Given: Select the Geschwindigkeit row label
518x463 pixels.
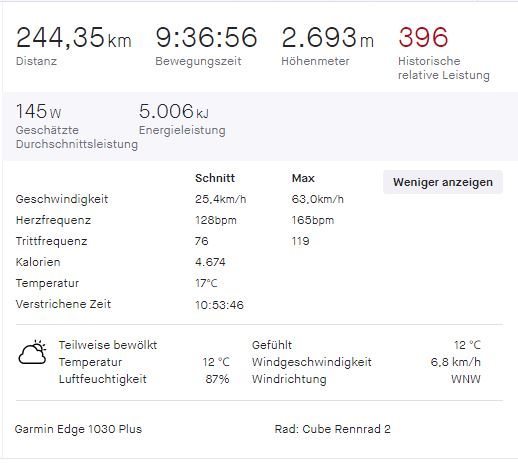Looking at the screenshot, I should pyautogui.click(x=62, y=199).
